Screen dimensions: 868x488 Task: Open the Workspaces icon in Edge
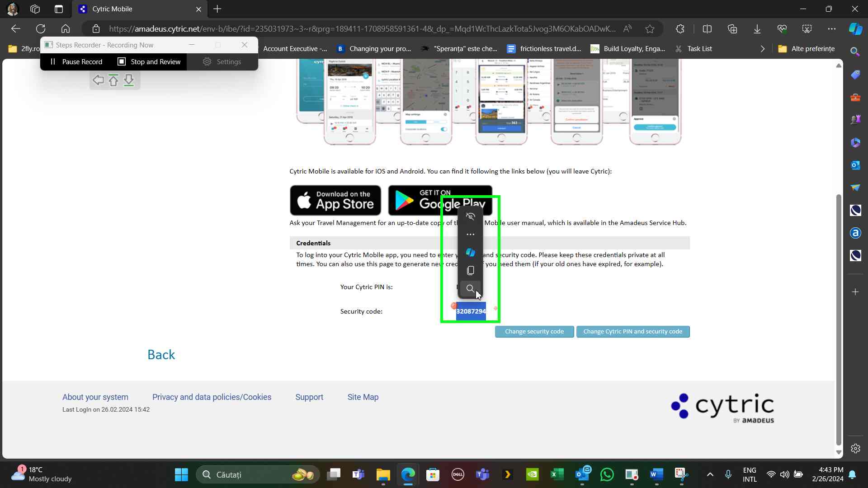coord(35,9)
